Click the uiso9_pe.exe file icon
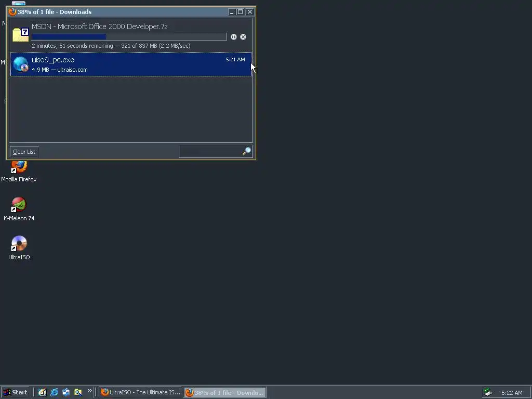Screen dimensions: 532x399 [21, 64]
